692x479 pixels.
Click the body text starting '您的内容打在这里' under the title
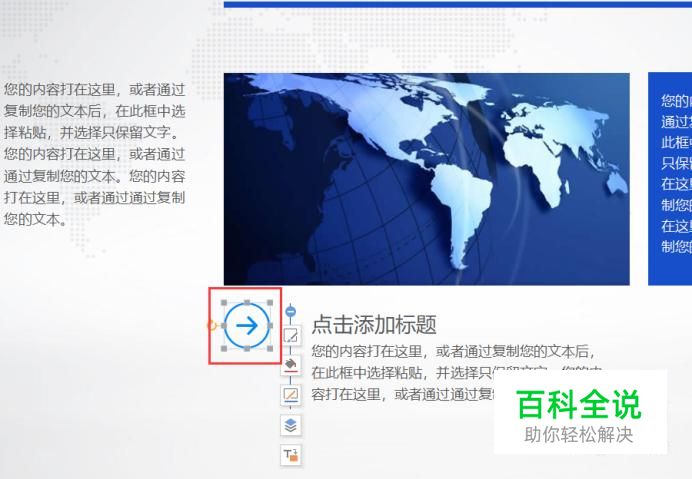click(455, 373)
